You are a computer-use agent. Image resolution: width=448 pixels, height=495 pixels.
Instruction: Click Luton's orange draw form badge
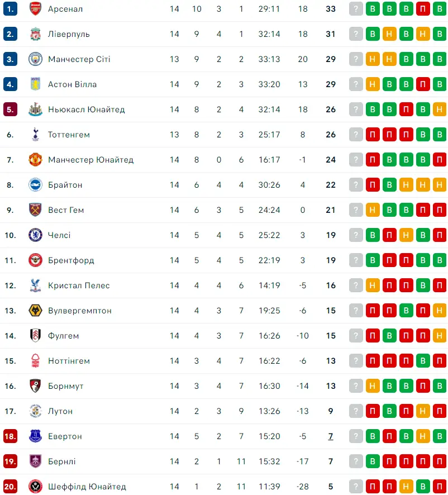pos(423,411)
